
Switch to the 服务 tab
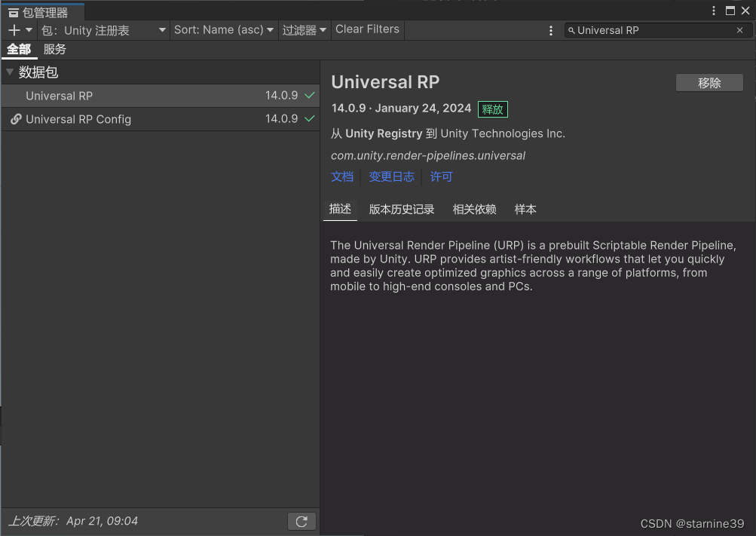(54, 49)
